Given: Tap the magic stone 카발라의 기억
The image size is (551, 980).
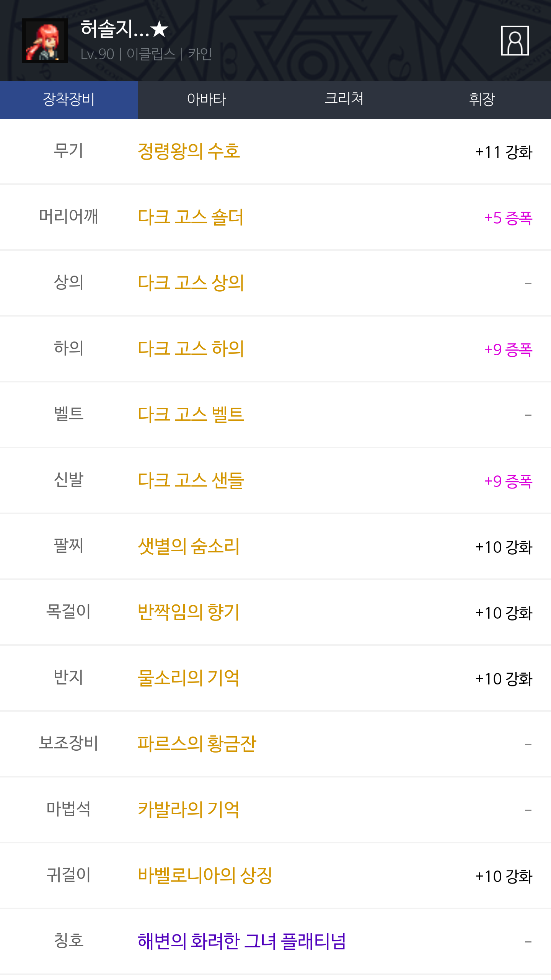Looking at the screenshot, I should pyautogui.click(x=188, y=810).
